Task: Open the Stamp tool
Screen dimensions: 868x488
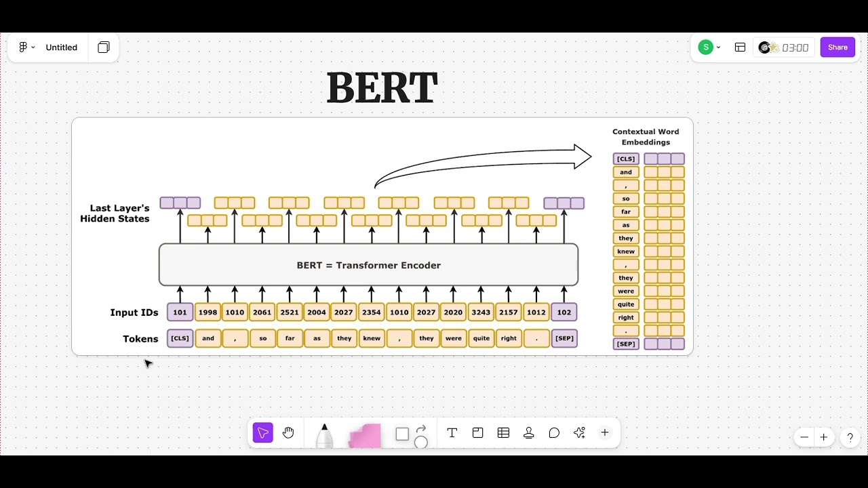Action: [529, 433]
